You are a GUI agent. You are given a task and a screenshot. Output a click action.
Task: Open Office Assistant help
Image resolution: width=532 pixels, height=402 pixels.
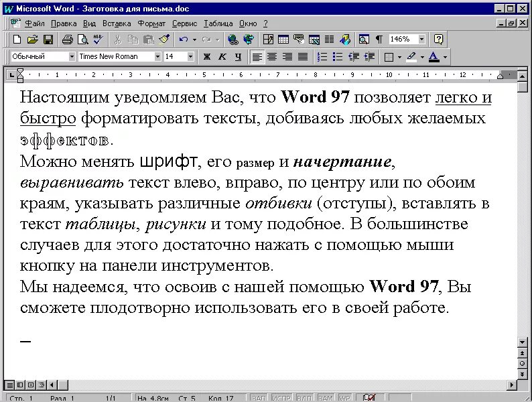click(438, 40)
